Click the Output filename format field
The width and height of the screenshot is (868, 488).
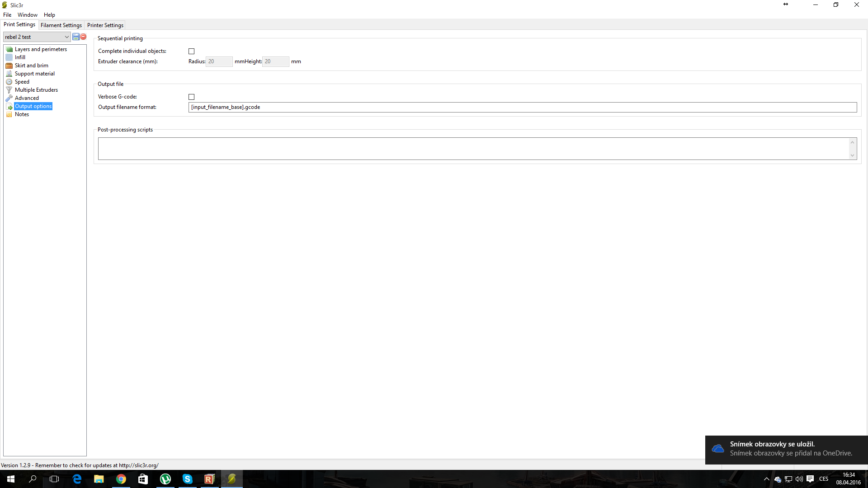[522, 107]
